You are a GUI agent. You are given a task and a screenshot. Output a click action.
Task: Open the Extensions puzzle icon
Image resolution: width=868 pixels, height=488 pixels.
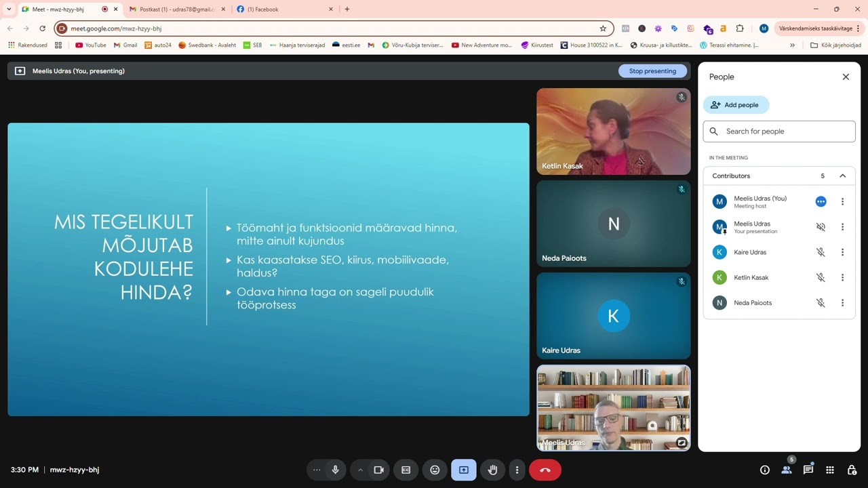click(x=740, y=28)
